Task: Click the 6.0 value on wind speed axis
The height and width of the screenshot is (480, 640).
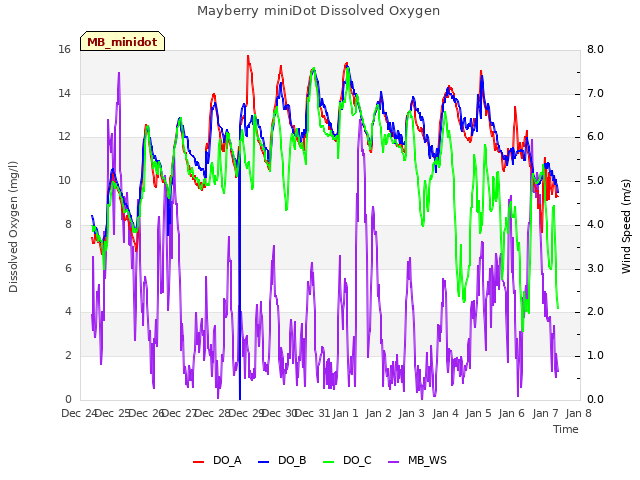Action: tap(595, 136)
